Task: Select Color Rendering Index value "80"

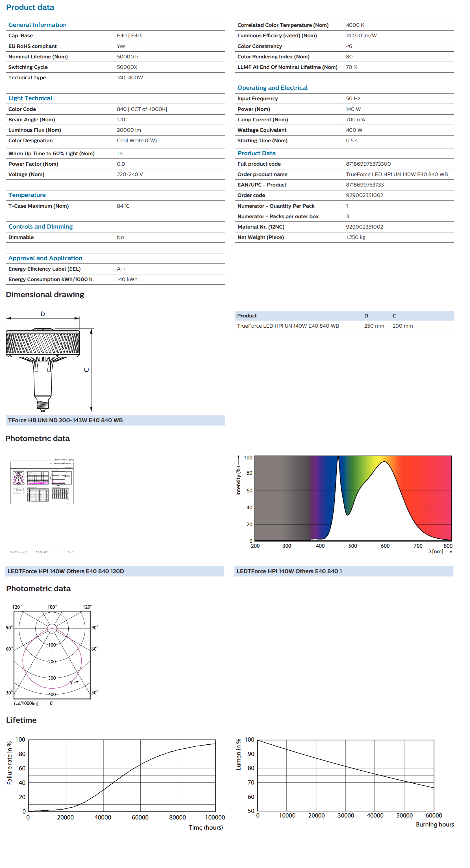Action: pos(349,57)
